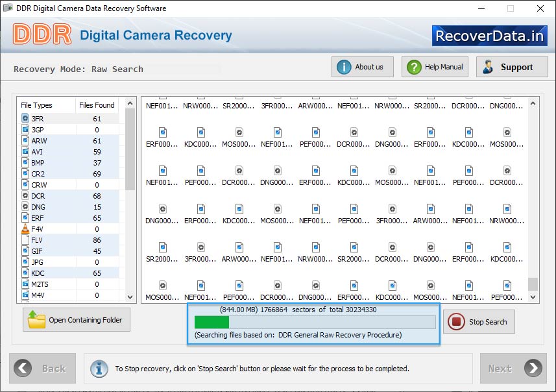
Task: Sort by the Files Found column header
Action: (x=97, y=105)
